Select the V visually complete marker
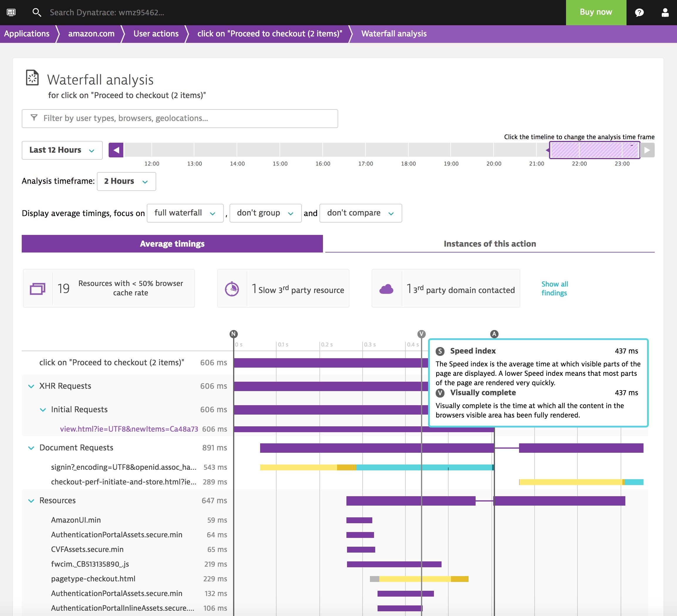This screenshot has height=616, width=677. 421,334
